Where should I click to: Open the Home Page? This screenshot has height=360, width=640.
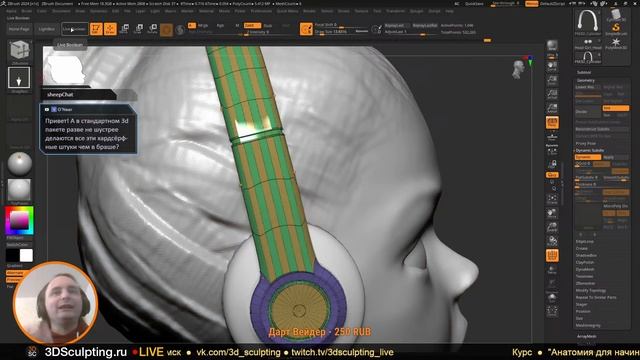point(19,29)
